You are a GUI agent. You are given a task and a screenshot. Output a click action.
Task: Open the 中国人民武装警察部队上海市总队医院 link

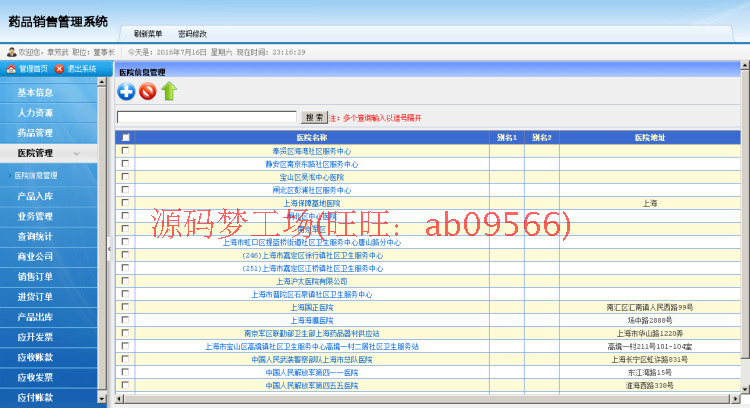pyautogui.click(x=312, y=359)
